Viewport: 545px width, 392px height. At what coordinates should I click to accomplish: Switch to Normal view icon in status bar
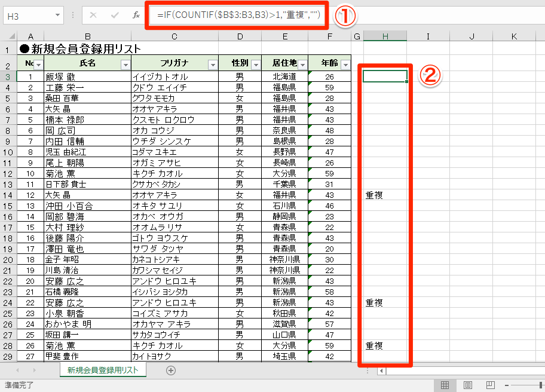point(445,385)
